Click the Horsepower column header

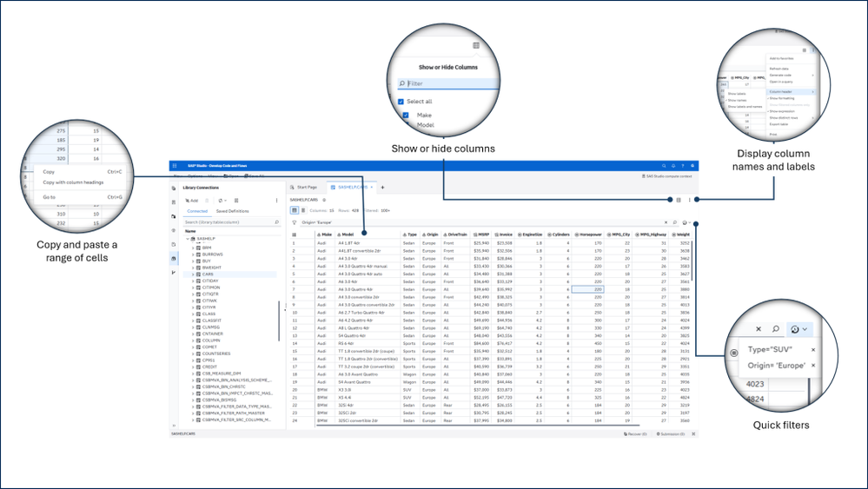(x=588, y=235)
